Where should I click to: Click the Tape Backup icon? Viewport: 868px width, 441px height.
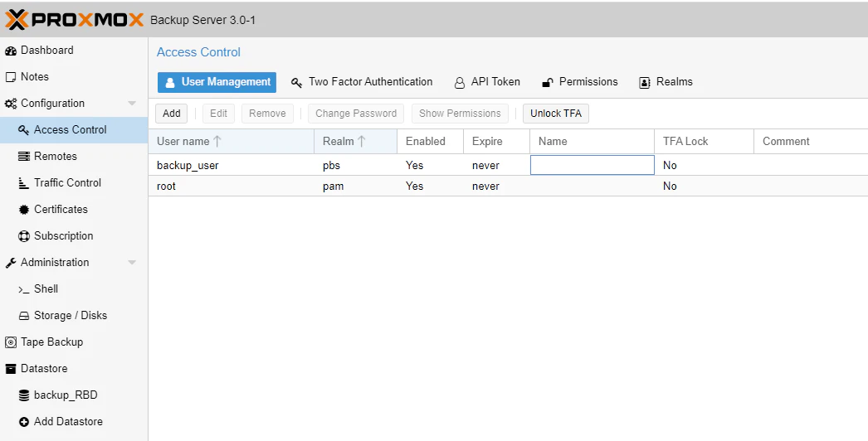click(11, 342)
